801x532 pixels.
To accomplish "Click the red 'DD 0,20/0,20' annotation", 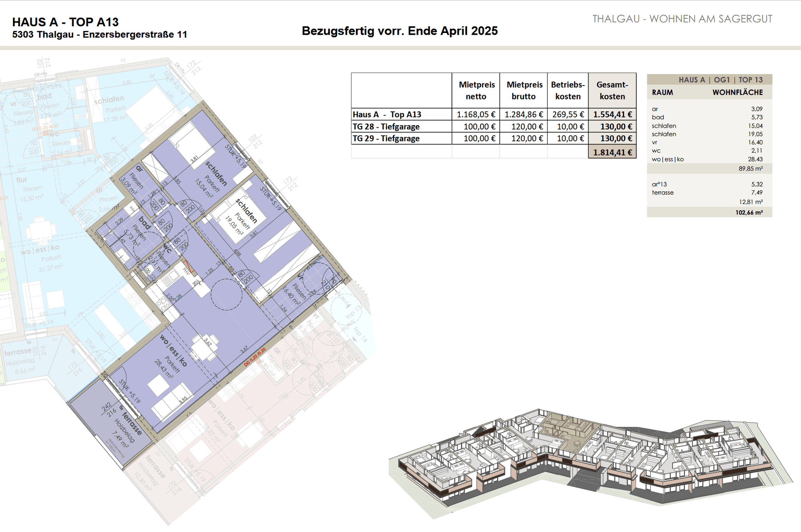I will tap(255, 358).
